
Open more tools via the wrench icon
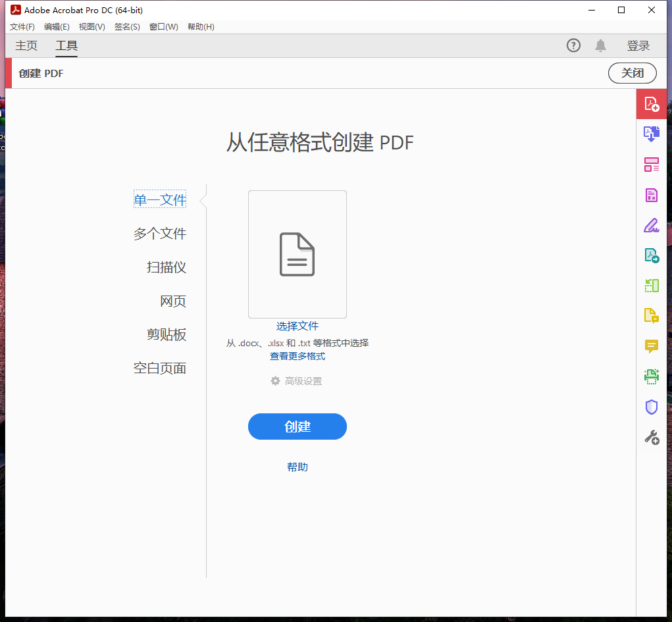[652, 437]
